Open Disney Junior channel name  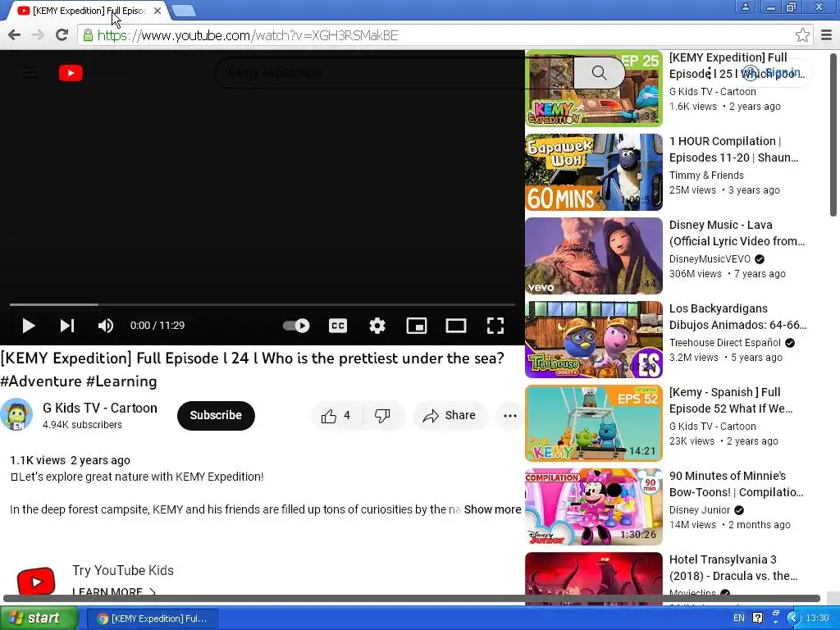point(700,510)
